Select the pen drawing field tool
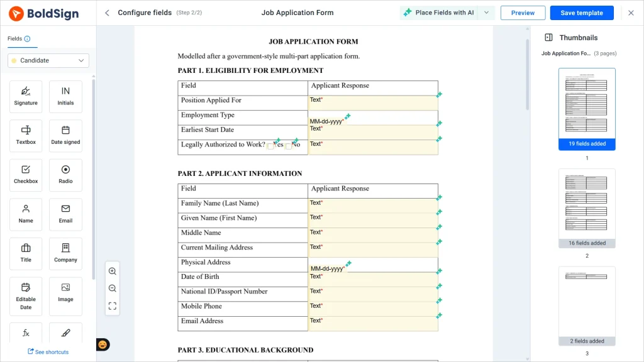Image resolution: width=644 pixels, height=362 pixels. [65, 333]
